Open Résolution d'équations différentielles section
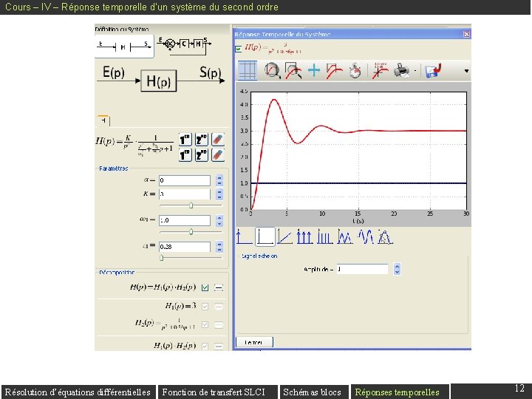Image resolution: width=532 pixels, height=399 pixels. click(78, 392)
